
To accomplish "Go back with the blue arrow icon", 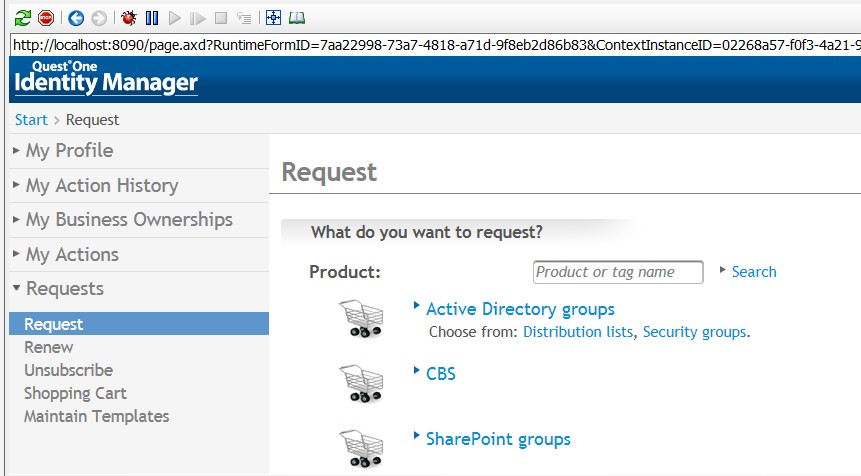I will (76, 18).
